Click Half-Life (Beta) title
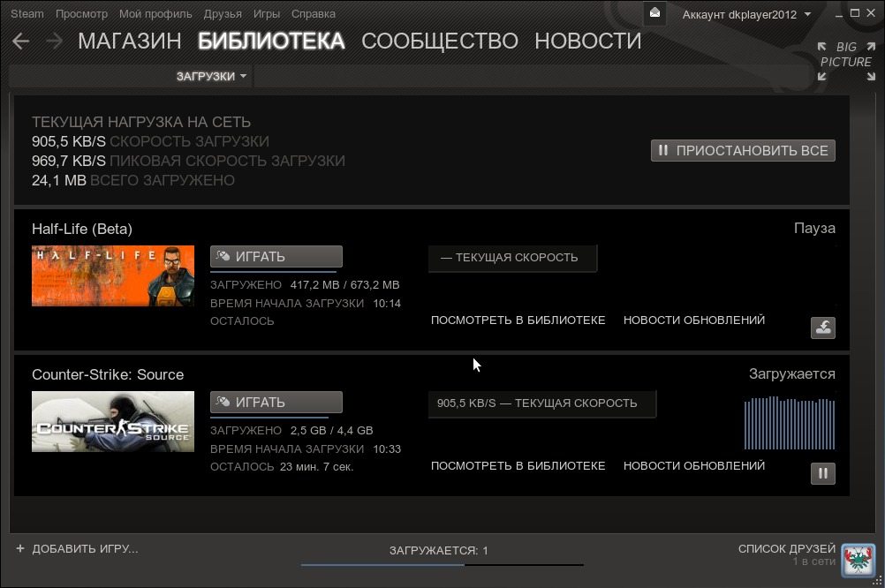 (x=82, y=229)
